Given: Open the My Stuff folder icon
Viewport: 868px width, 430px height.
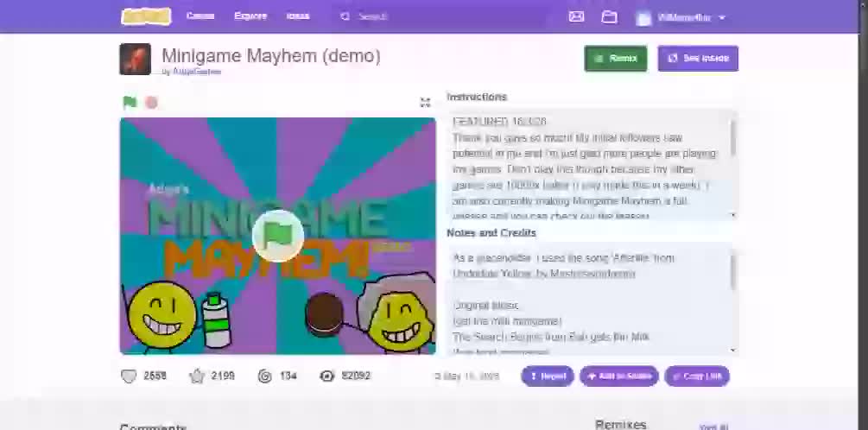Looking at the screenshot, I should 610,16.
